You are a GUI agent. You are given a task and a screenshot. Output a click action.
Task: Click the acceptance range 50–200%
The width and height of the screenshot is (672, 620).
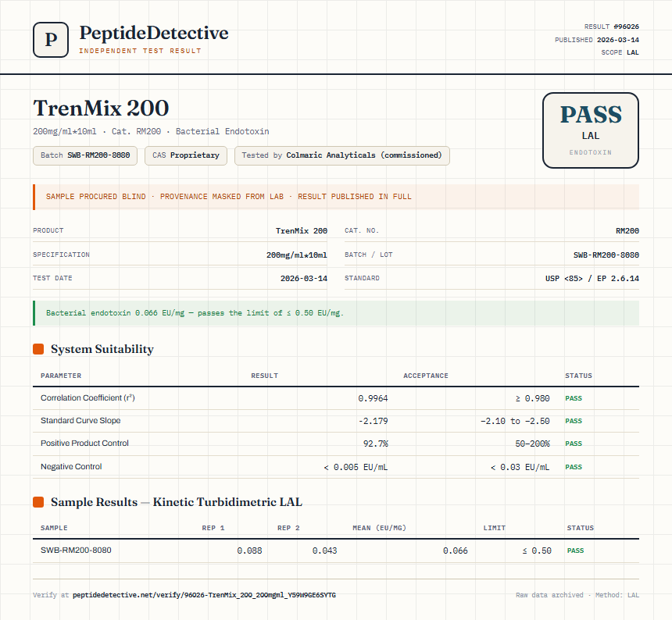532,444
